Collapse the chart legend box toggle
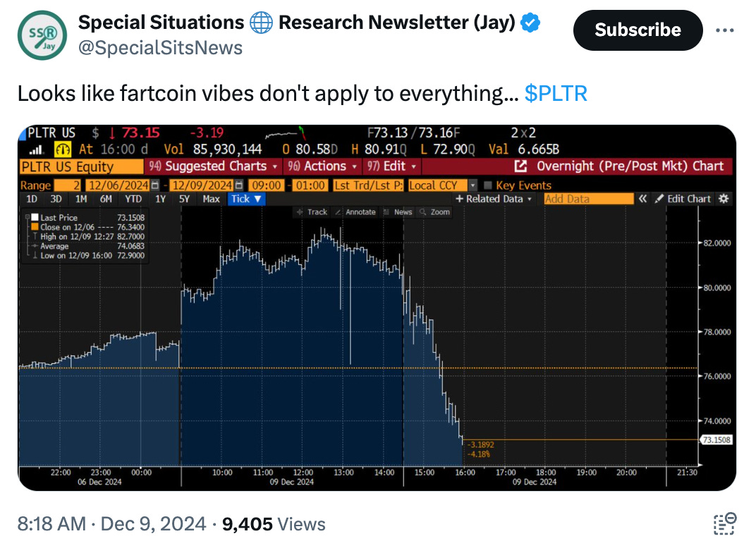 pyautogui.click(x=27, y=217)
